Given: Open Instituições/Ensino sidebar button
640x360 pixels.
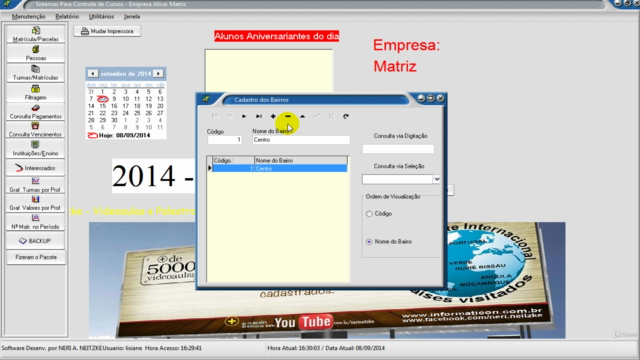Looking at the screenshot, I should [x=36, y=149].
